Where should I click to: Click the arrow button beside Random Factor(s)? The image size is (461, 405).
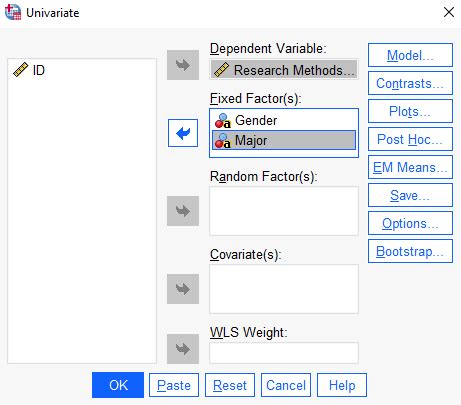pyautogui.click(x=183, y=211)
